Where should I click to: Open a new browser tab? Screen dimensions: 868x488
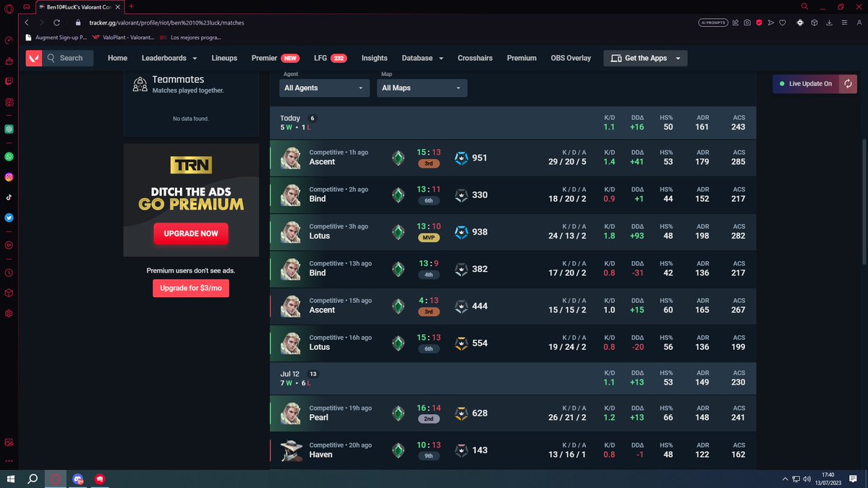pos(131,6)
